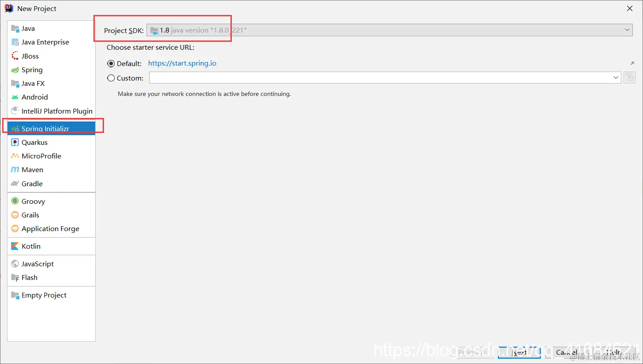Screen dimensions: 643x364
Task: Select Kotlin project type
Action: tap(51, 246)
